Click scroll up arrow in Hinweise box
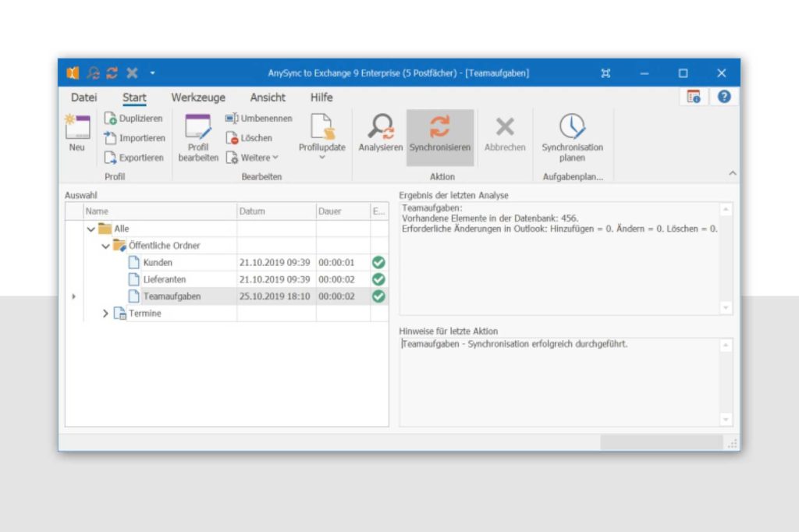Image resolution: width=799 pixels, height=532 pixels. 726,346
